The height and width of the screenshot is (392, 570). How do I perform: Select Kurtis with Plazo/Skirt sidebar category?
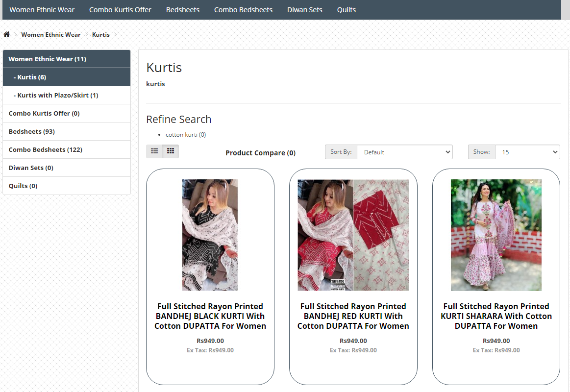click(57, 95)
